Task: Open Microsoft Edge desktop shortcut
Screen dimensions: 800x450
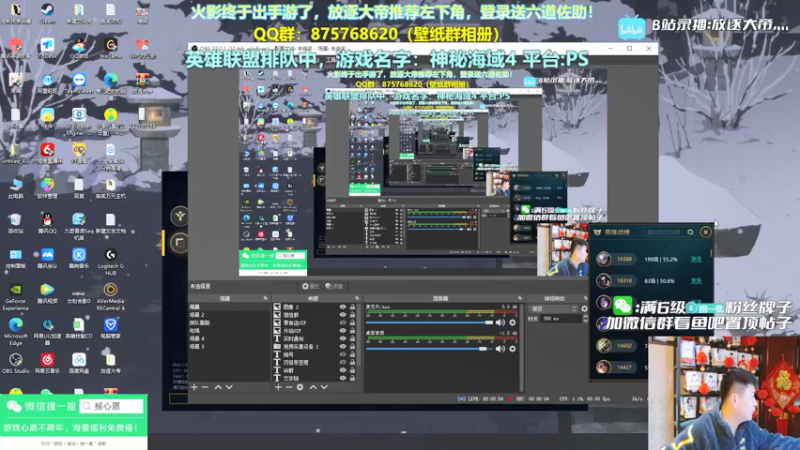Action: point(15,332)
